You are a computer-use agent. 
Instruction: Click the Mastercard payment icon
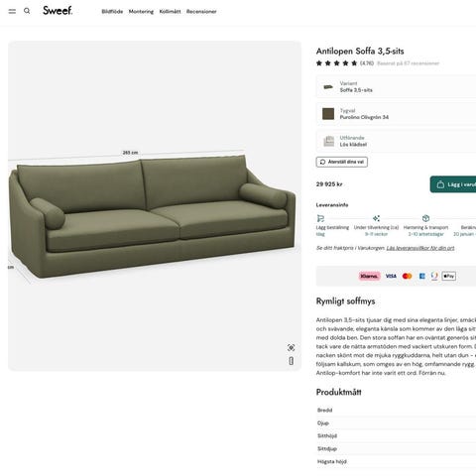click(407, 276)
